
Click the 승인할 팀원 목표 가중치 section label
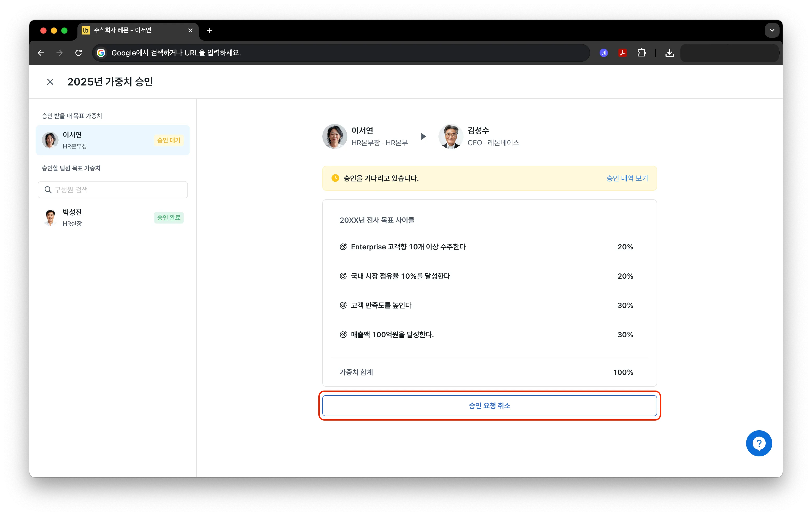click(71, 168)
